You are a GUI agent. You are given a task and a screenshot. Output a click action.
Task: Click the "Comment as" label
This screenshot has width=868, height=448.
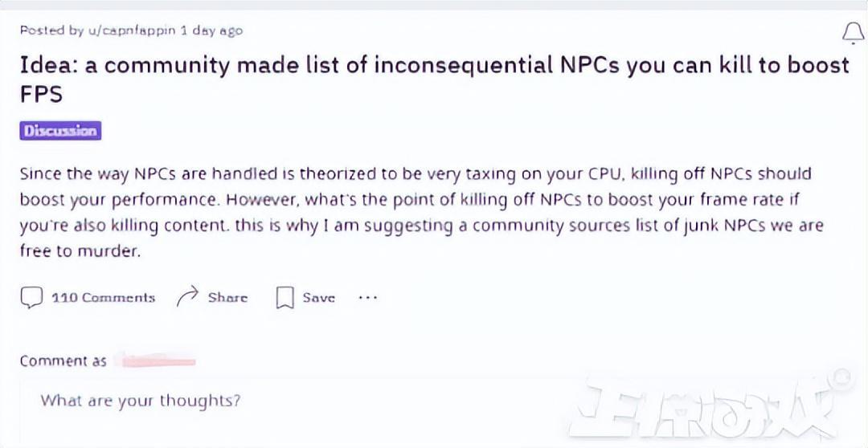pos(63,361)
